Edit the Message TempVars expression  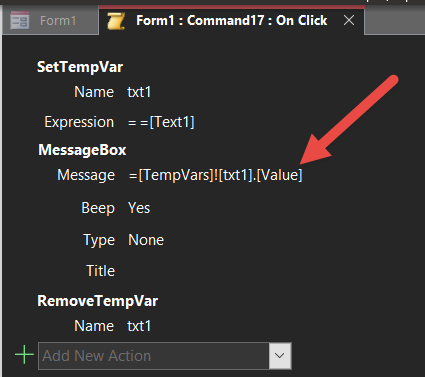216,175
